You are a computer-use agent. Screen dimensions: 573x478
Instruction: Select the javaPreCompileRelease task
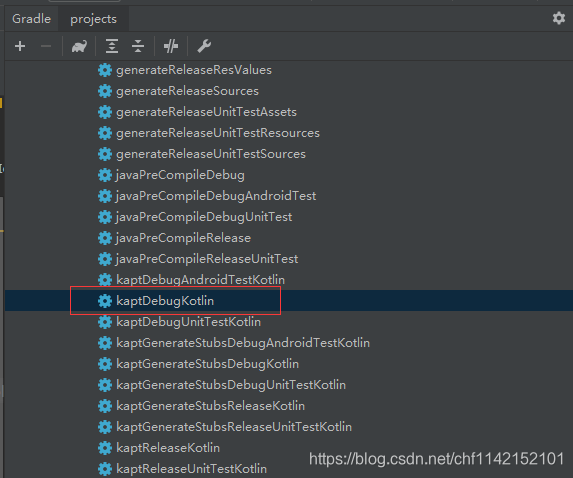pos(183,238)
